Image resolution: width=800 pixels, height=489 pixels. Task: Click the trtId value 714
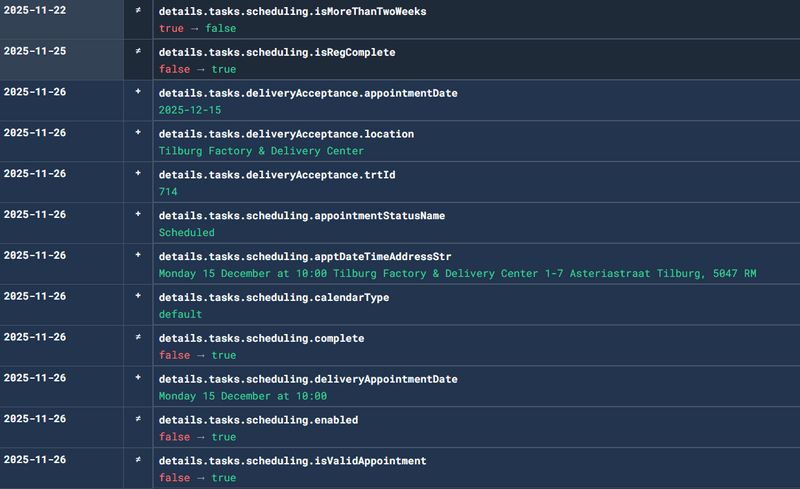168,192
